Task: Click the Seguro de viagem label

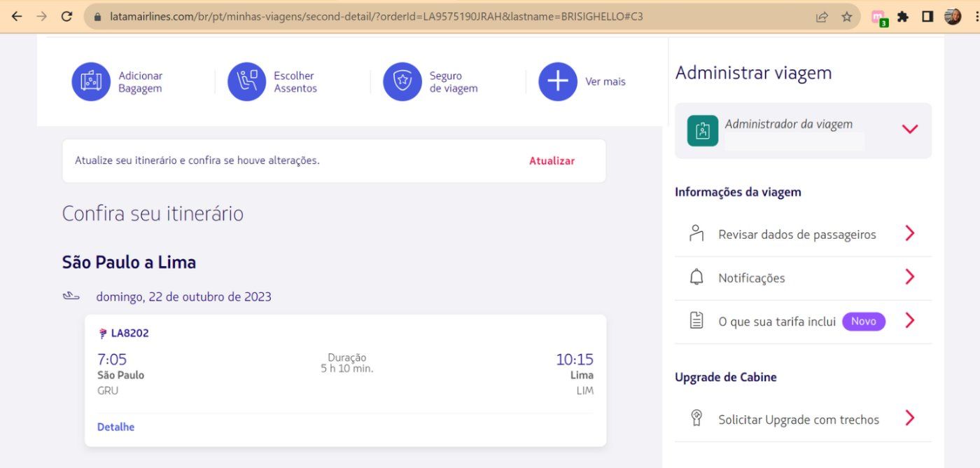Action: 454,82
